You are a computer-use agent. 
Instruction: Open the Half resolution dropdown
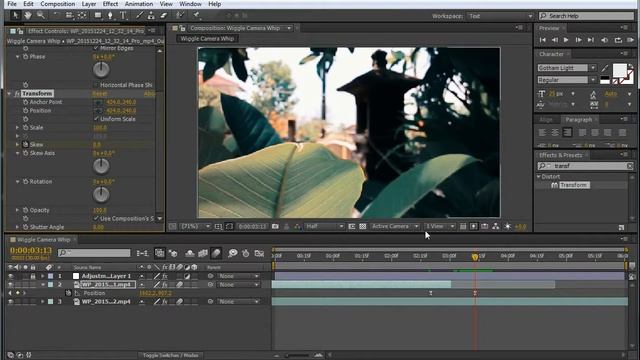click(x=325, y=226)
